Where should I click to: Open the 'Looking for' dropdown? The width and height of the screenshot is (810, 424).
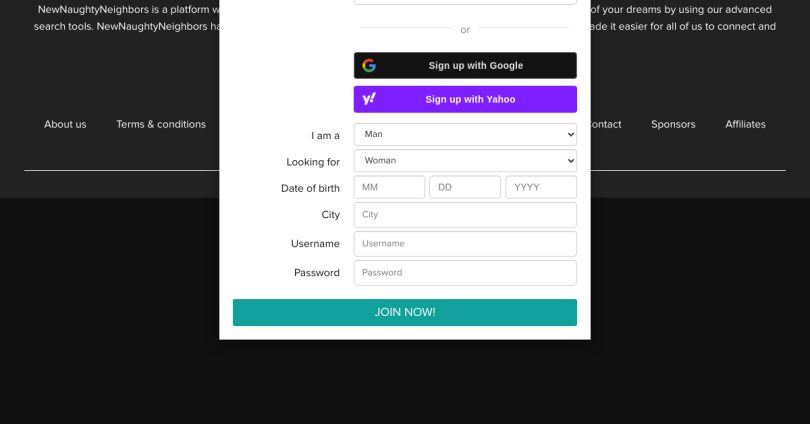(465, 161)
